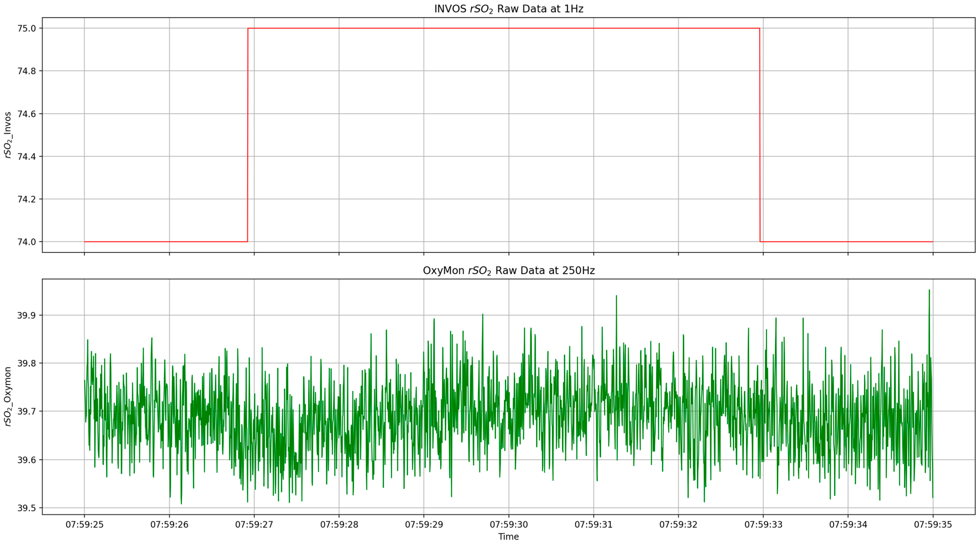Click the 74.0 tick on INVOS axis

tap(27, 242)
